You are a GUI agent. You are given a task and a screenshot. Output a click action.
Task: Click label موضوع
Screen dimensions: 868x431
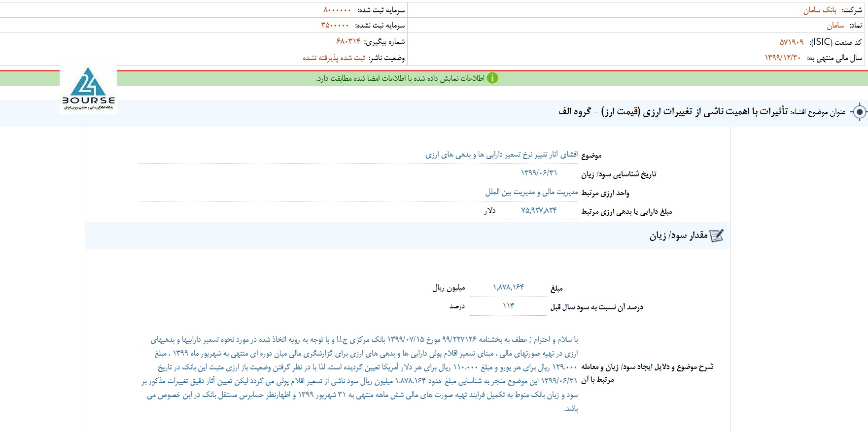[x=591, y=156]
